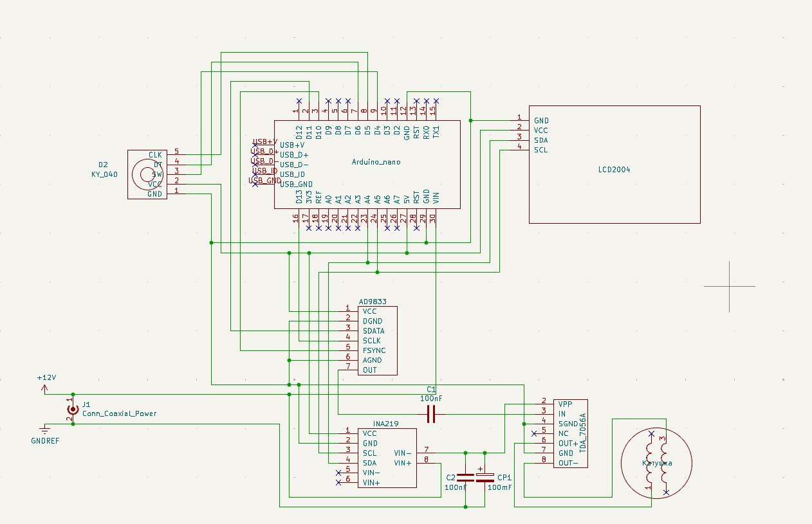
Task: Click the TDA_7056A vertical label
Action: [585, 433]
